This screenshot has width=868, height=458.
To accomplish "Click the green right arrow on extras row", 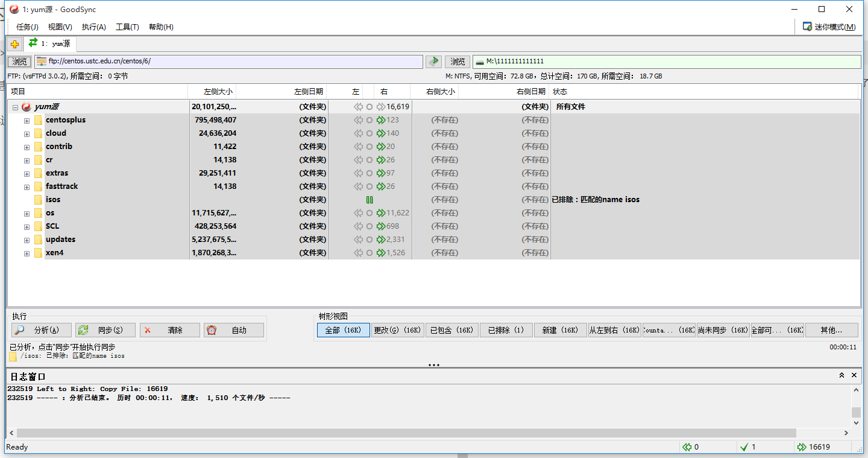I will [381, 173].
